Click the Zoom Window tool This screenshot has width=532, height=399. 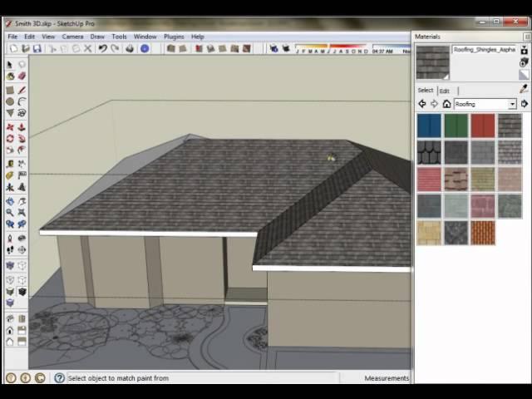coord(22,213)
